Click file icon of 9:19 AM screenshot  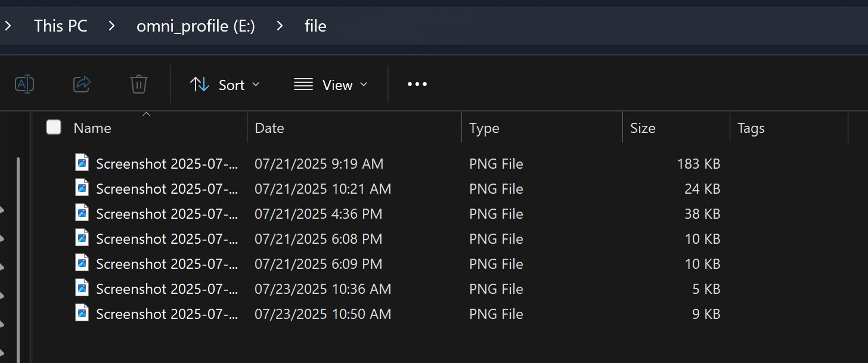[x=82, y=163]
